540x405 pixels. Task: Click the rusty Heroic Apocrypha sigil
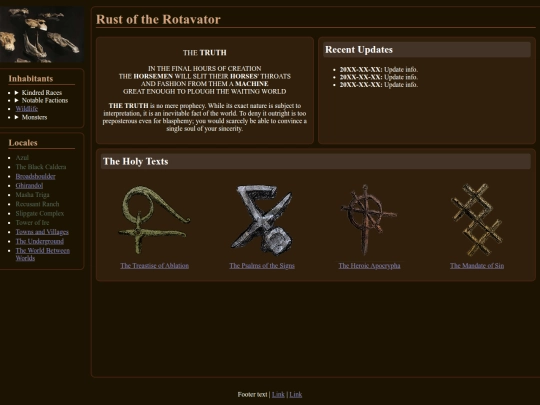[369, 220]
